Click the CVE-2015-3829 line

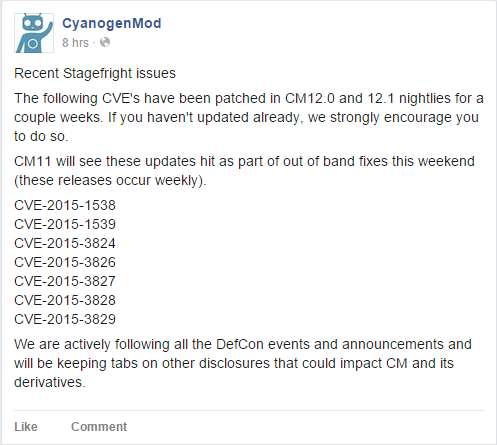point(65,319)
